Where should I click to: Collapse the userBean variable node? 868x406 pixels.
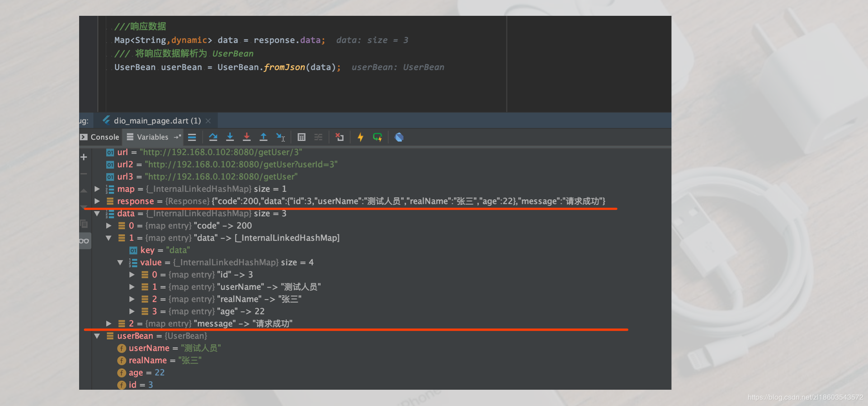(x=97, y=336)
